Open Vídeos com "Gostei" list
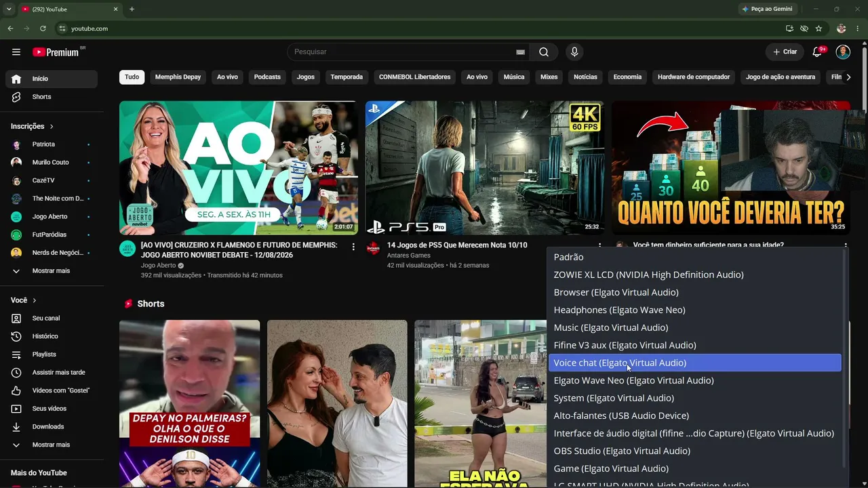The width and height of the screenshot is (868, 488). pos(52,390)
